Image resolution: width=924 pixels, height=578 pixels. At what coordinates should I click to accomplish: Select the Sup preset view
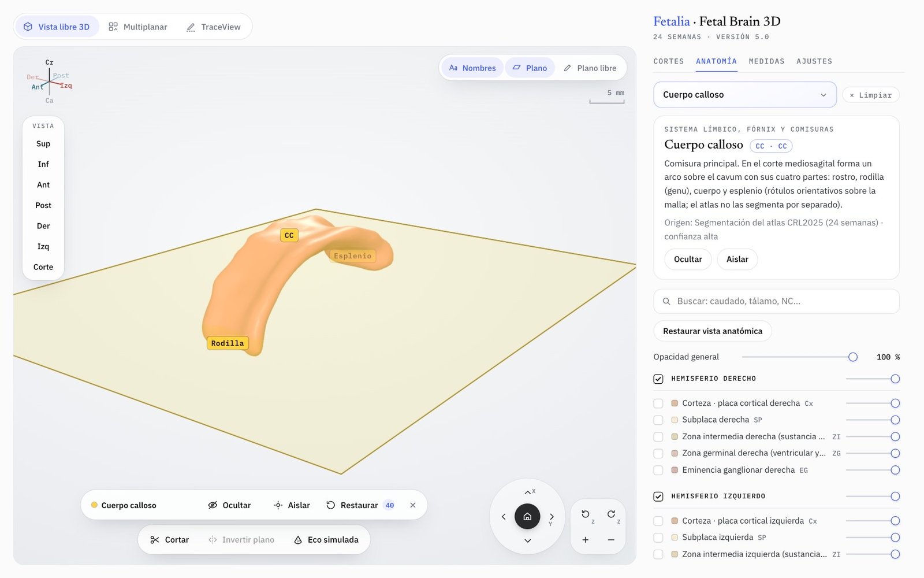click(x=43, y=144)
